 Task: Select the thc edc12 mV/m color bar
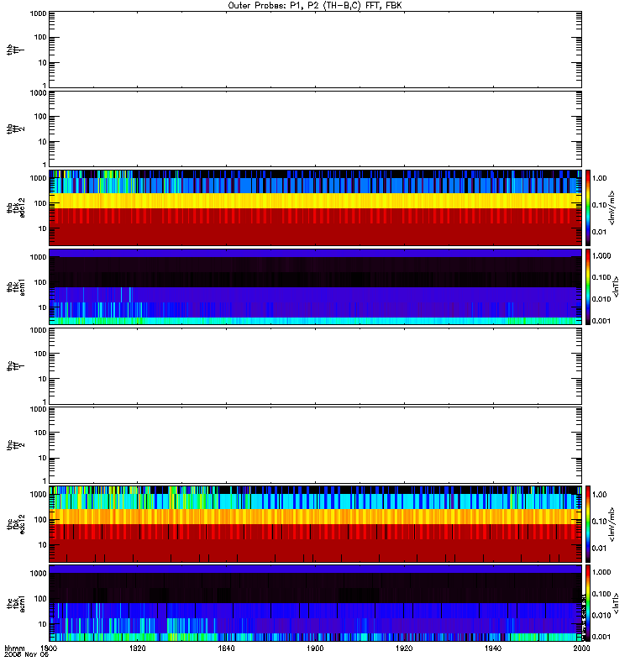(x=588, y=523)
